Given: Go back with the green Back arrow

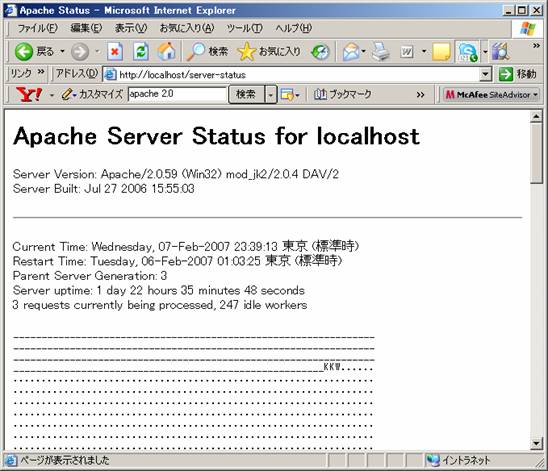Looking at the screenshot, I should tap(24, 52).
